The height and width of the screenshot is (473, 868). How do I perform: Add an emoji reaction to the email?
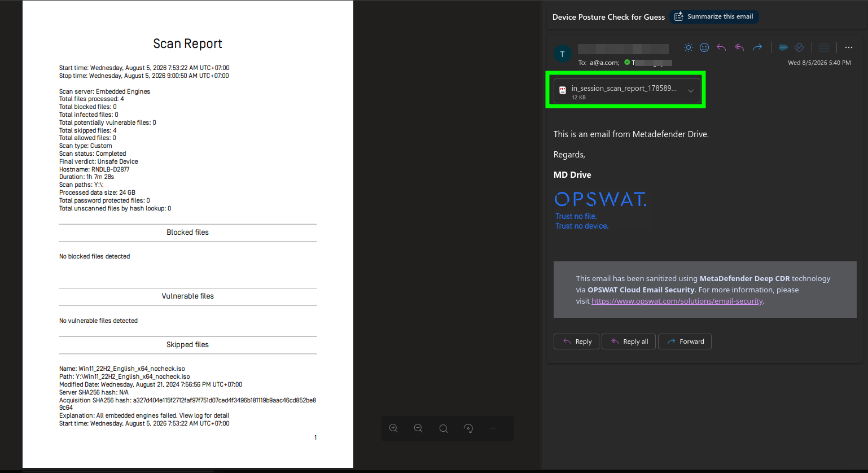coord(704,47)
